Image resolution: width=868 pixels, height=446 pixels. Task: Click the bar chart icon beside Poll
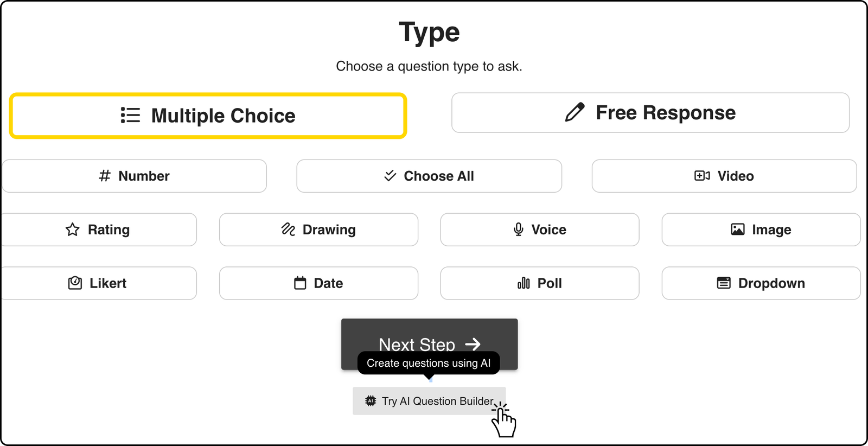(524, 283)
